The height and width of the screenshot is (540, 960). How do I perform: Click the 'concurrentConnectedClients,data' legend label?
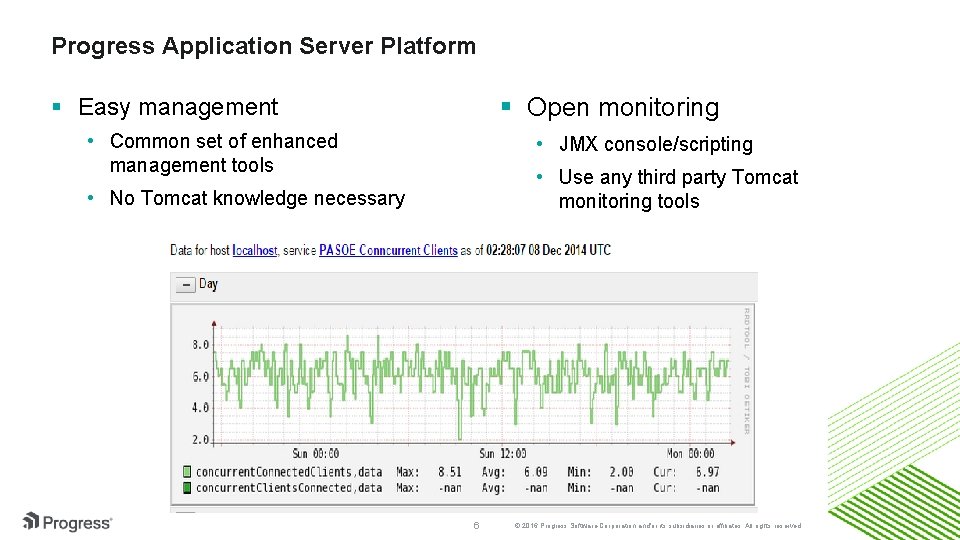289,472
